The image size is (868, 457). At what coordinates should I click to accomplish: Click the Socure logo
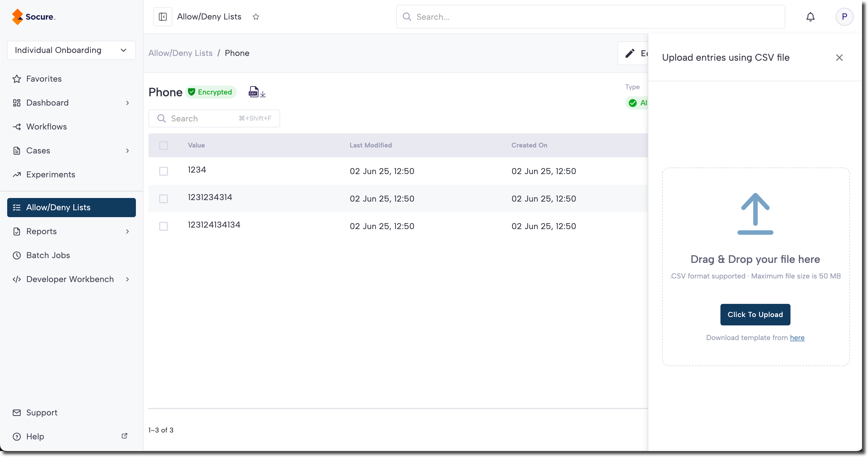coord(34,17)
